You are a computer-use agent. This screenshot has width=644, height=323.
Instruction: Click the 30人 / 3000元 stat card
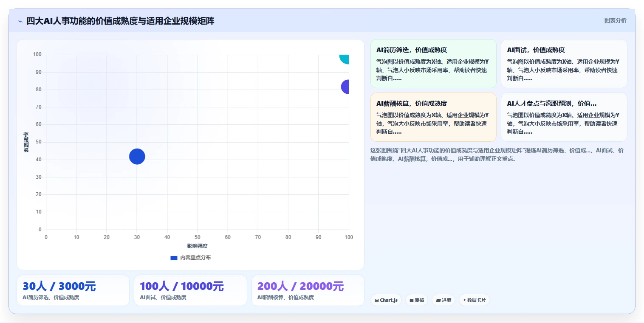(73, 290)
